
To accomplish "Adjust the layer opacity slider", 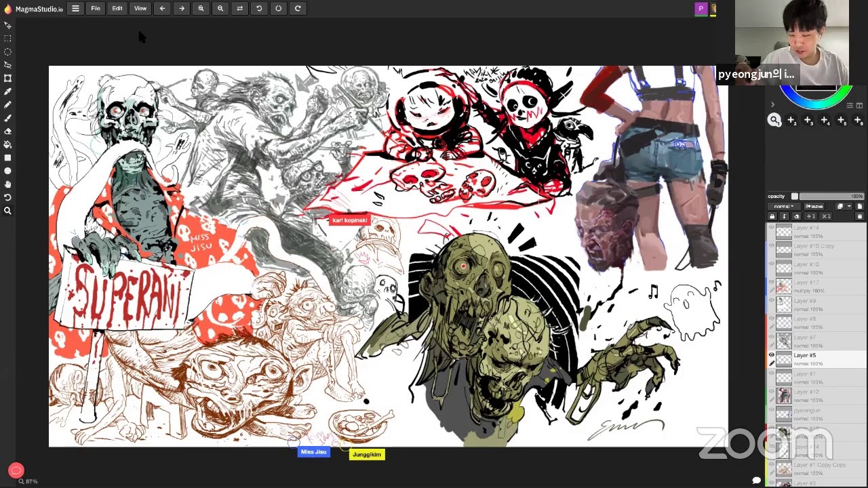I will (831, 197).
